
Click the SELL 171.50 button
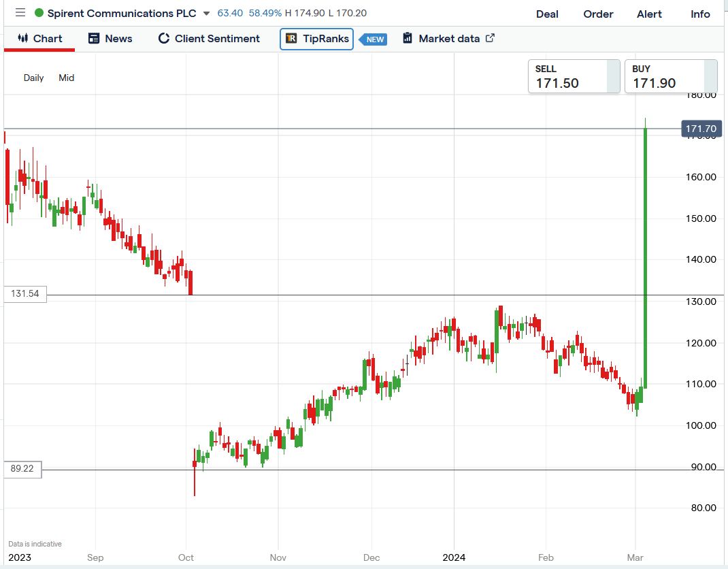pyautogui.click(x=574, y=76)
